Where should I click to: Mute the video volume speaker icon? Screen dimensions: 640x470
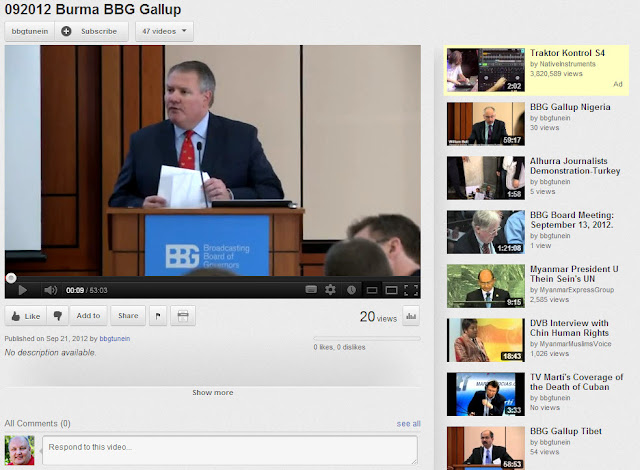point(51,290)
